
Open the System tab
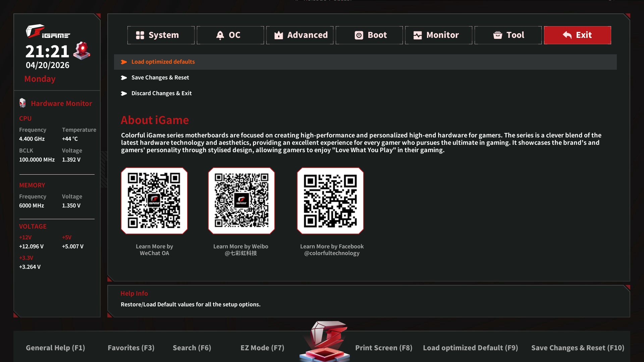click(161, 35)
